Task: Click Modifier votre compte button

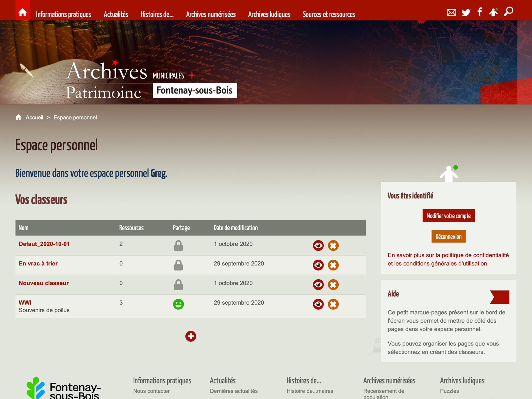Action: pos(448,215)
